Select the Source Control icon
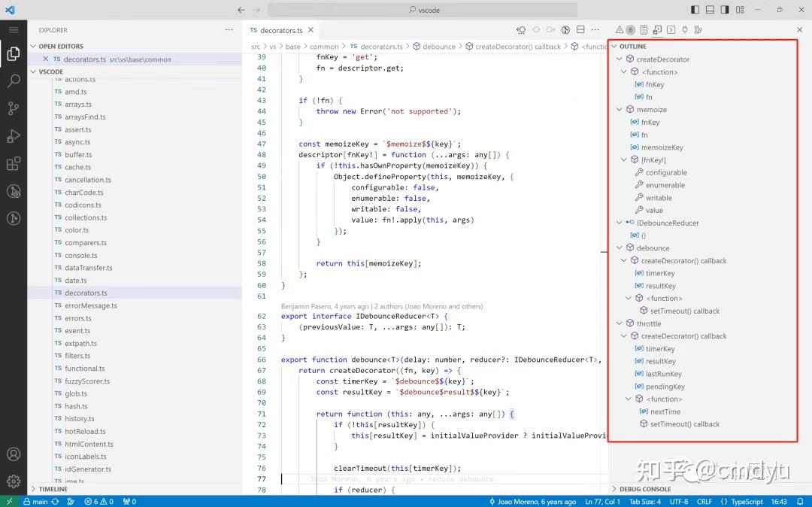The image size is (812, 507). [12, 109]
